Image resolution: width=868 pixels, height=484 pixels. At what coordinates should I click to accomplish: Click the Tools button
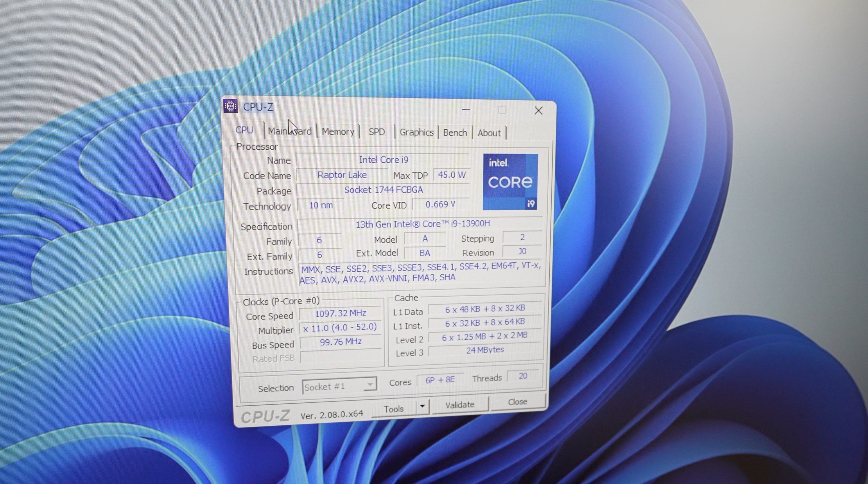[x=394, y=409]
